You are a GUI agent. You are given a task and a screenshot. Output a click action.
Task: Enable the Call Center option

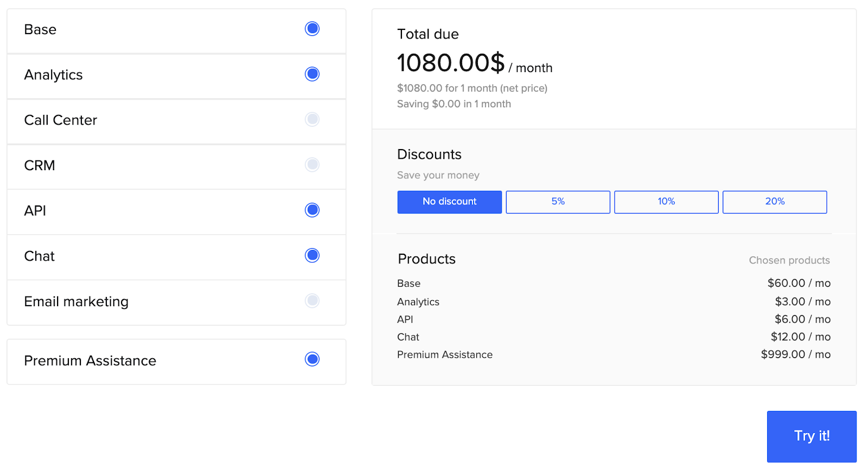click(312, 119)
